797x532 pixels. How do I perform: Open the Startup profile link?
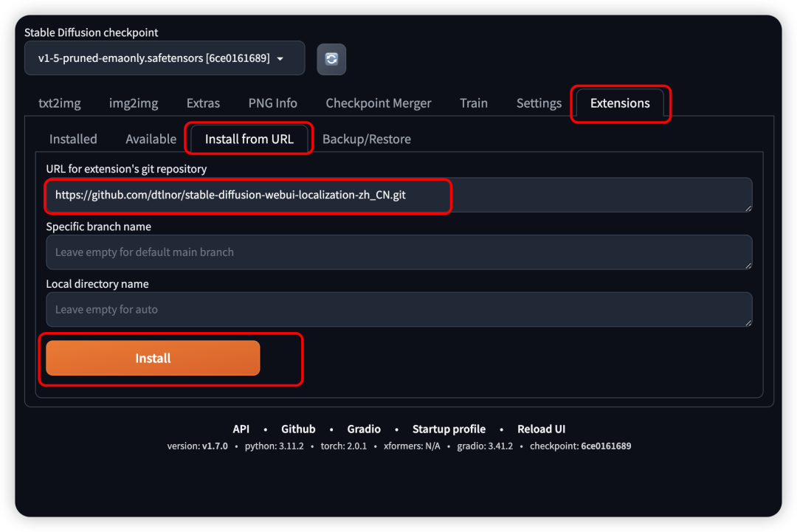[x=449, y=429]
